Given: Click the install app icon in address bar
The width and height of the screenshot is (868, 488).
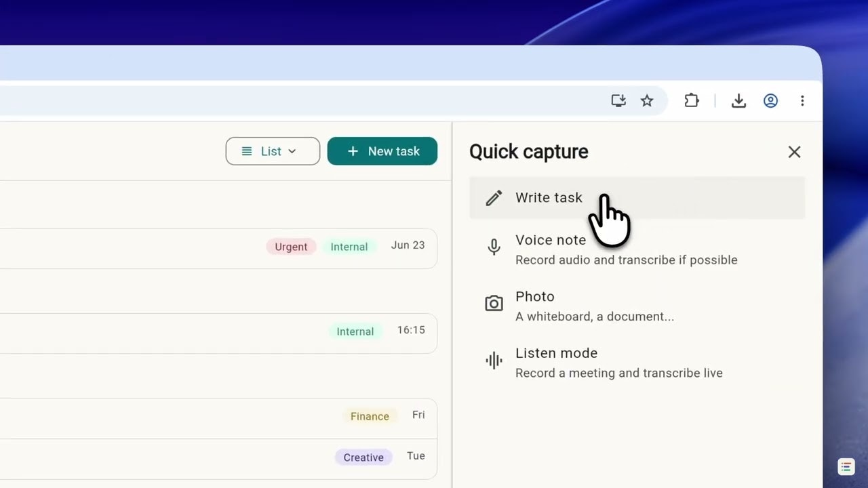Looking at the screenshot, I should pos(618,101).
